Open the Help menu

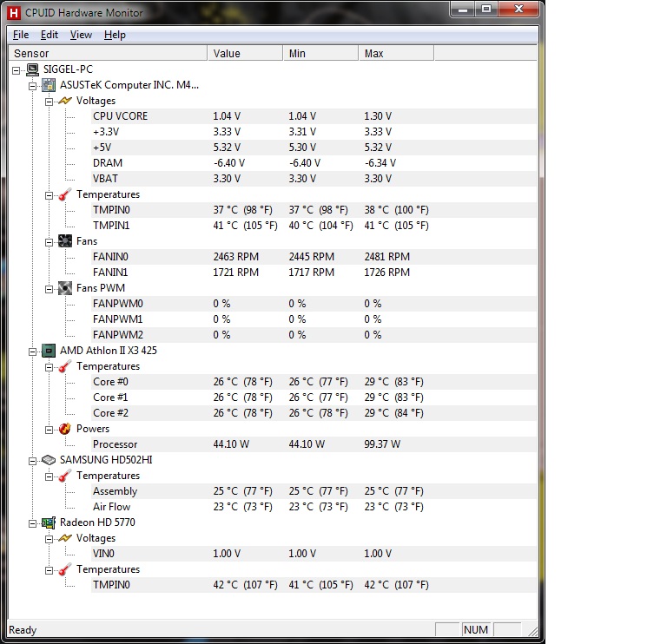tap(115, 35)
